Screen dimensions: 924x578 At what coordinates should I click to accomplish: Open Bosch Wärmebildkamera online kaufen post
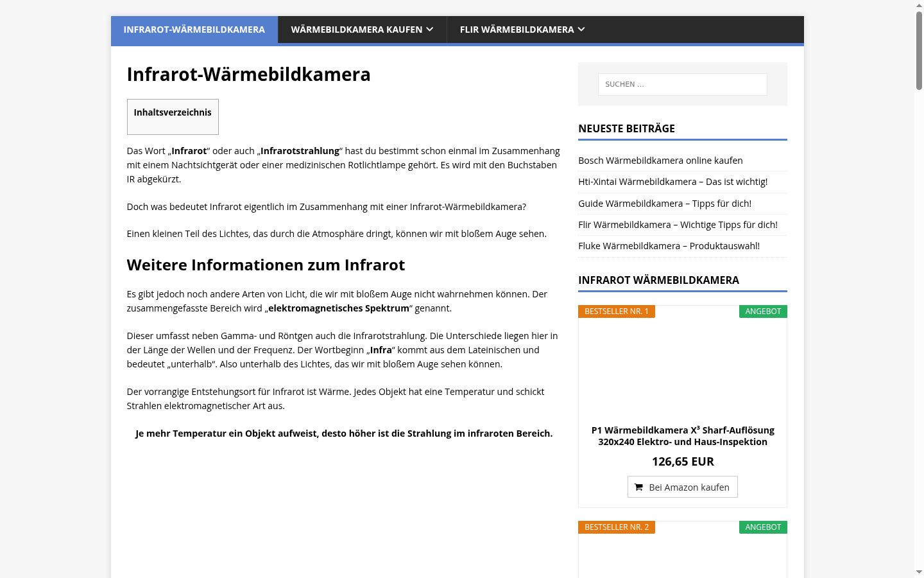(660, 161)
